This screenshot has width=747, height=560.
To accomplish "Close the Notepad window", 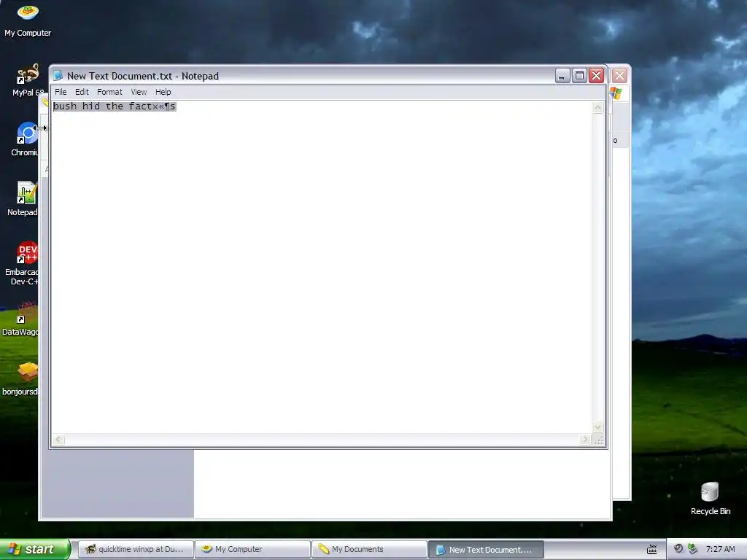I will (x=597, y=76).
